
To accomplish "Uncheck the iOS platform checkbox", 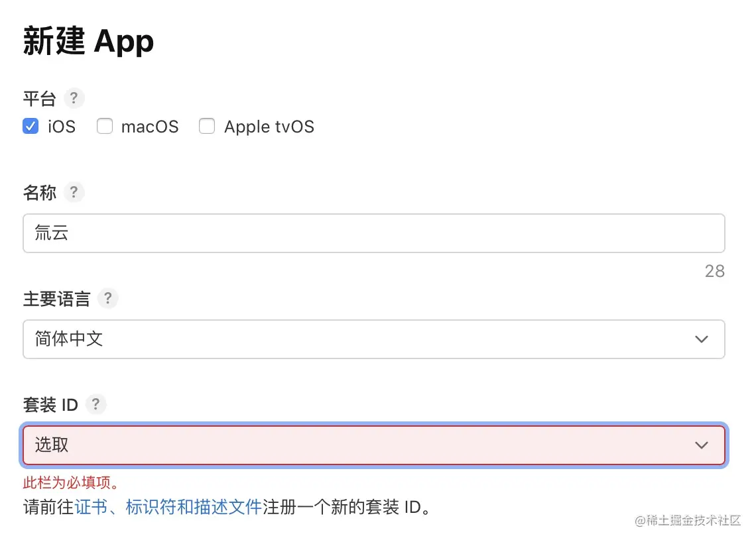I will coord(31,127).
